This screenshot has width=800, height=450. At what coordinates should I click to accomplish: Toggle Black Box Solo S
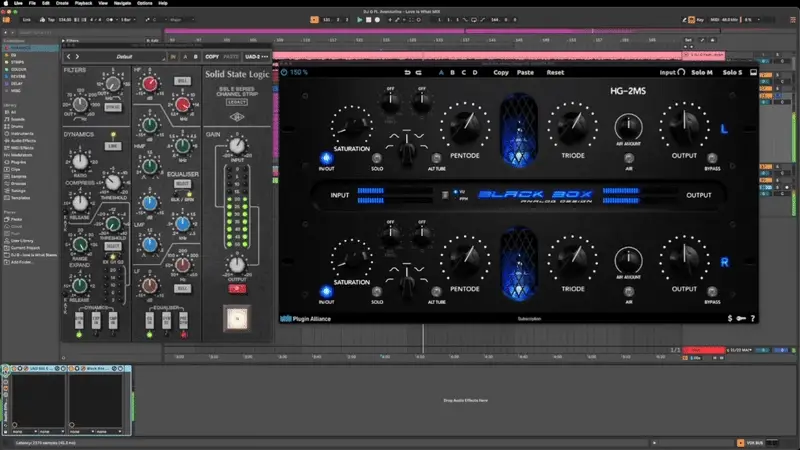click(732, 72)
